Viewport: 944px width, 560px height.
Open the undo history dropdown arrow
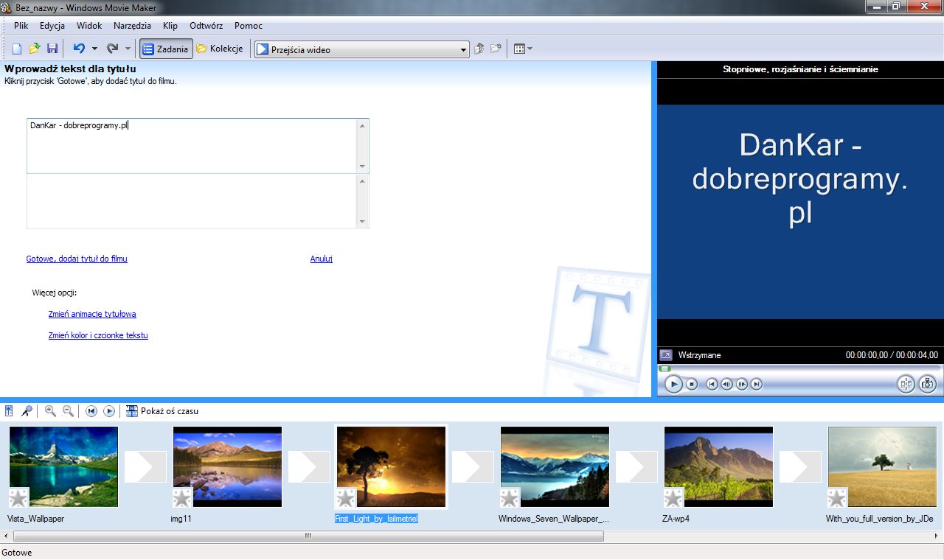[94, 49]
